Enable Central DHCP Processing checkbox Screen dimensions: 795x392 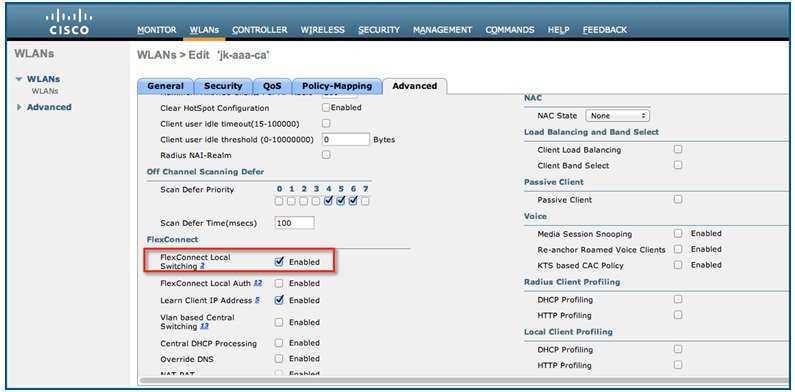pos(279,343)
